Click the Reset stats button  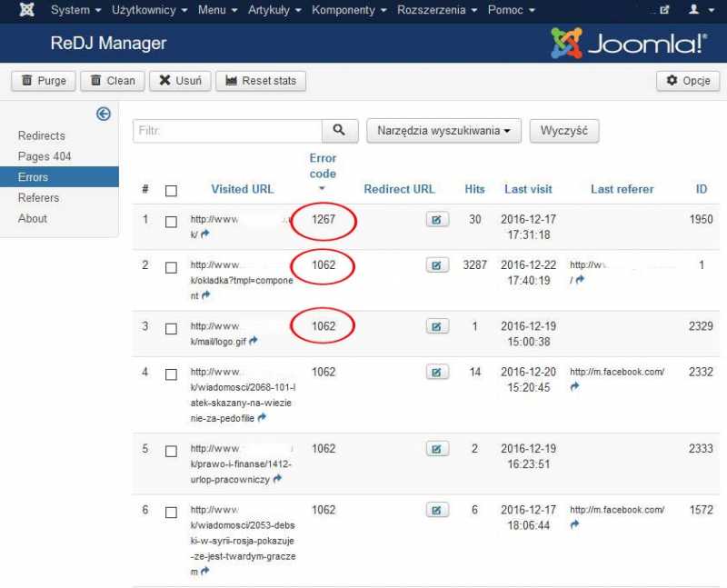pos(260,81)
